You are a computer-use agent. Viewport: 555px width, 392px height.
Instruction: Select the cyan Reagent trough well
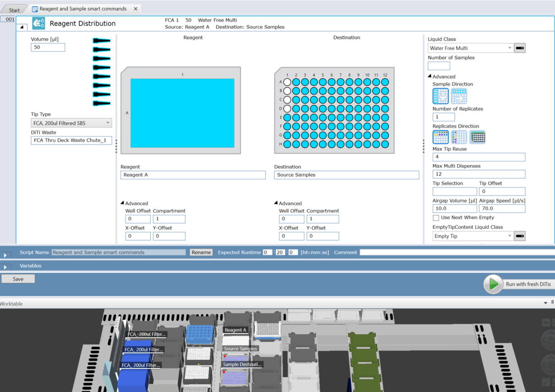click(182, 113)
